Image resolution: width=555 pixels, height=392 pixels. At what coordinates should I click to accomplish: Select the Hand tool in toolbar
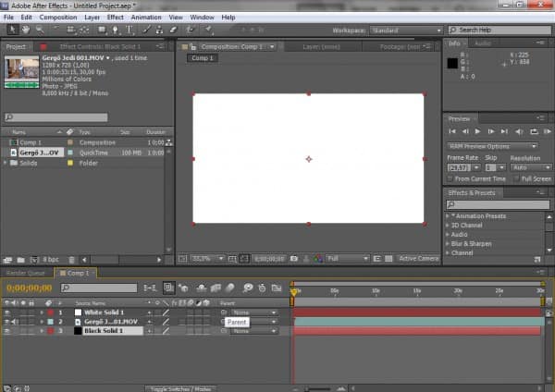pos(25,30)
